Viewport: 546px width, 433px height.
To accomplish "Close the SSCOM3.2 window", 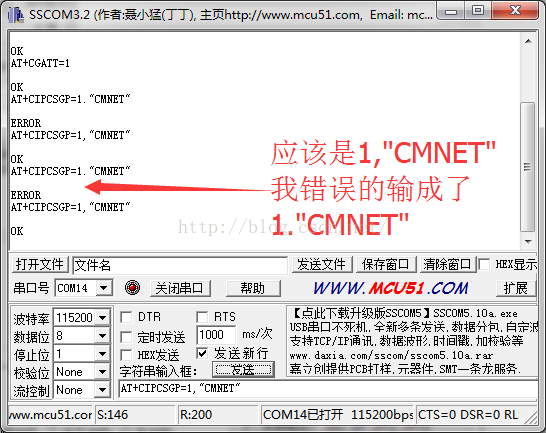I will pos(515,11).
